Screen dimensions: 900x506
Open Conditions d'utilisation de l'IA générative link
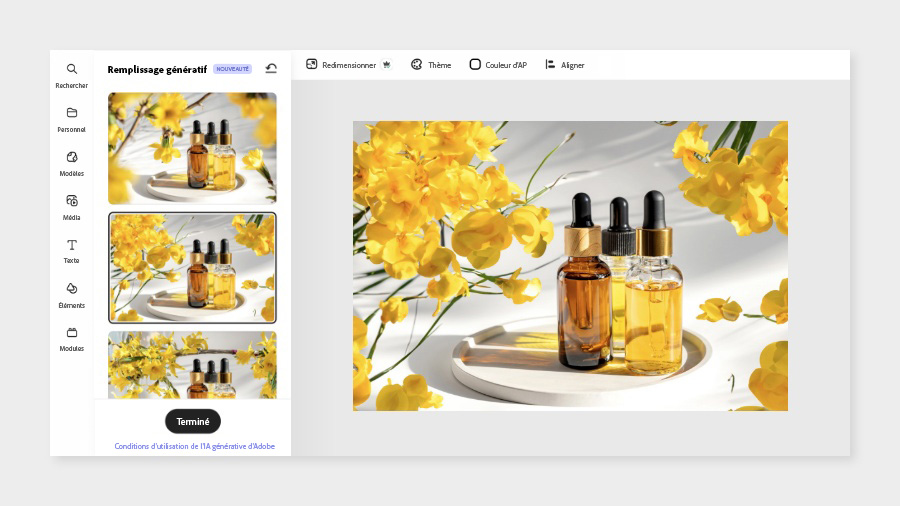[x=195, y=446]
